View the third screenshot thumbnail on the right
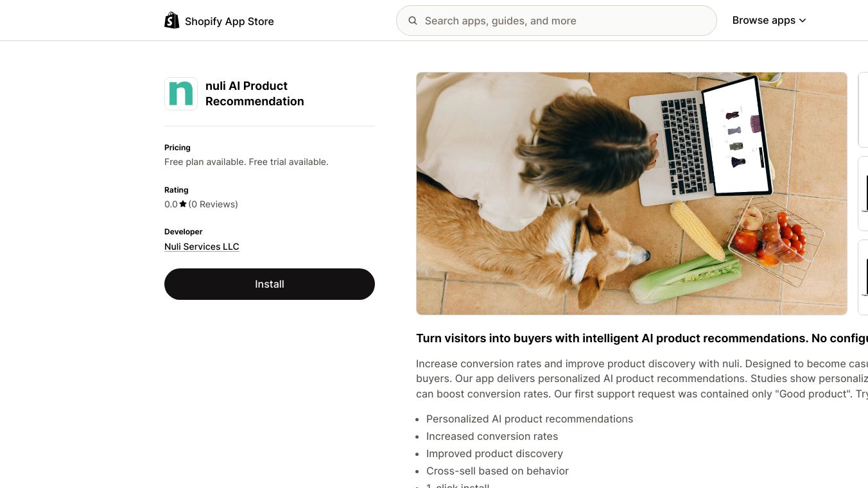 click(863, 277)
